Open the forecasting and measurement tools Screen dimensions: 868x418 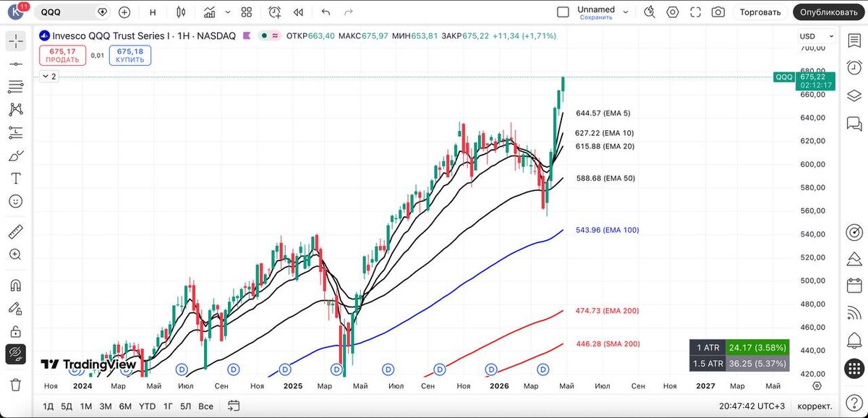tap(15, 132)
